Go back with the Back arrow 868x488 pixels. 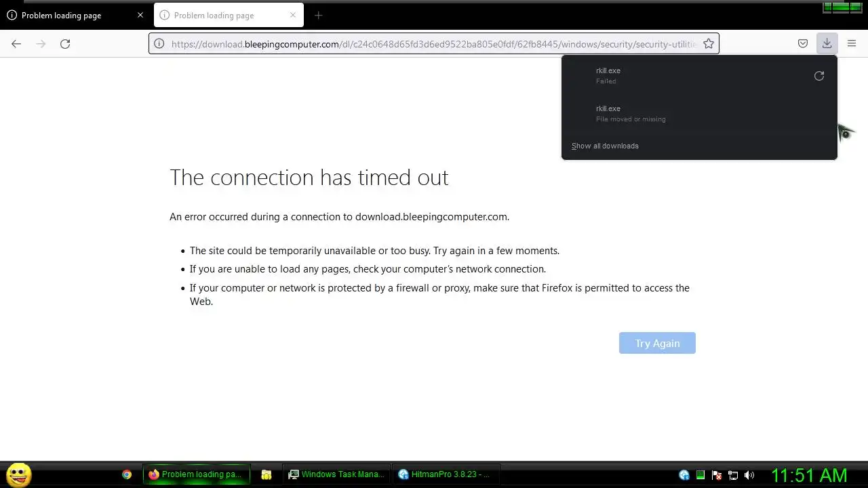pos(16,44)
